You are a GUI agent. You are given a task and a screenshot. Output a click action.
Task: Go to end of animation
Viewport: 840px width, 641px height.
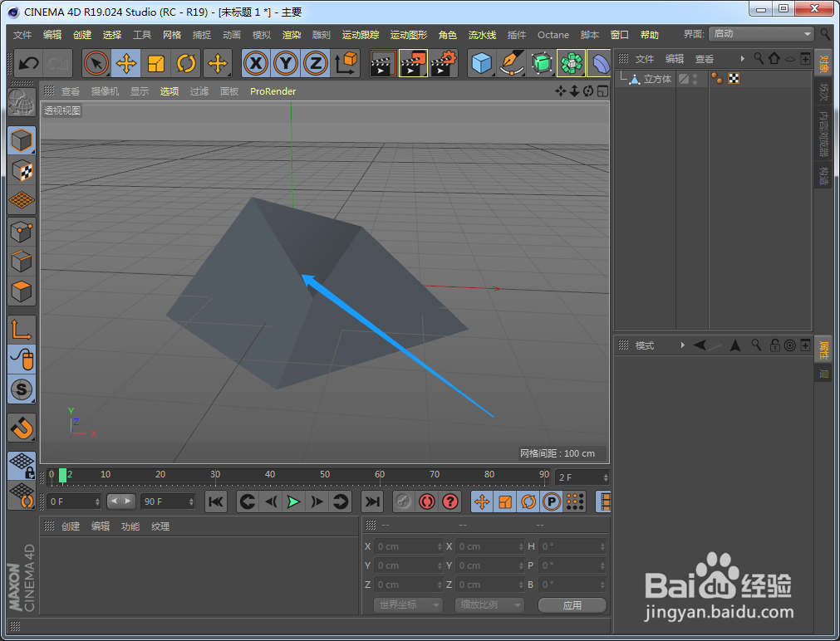click(x=371, y=502)
